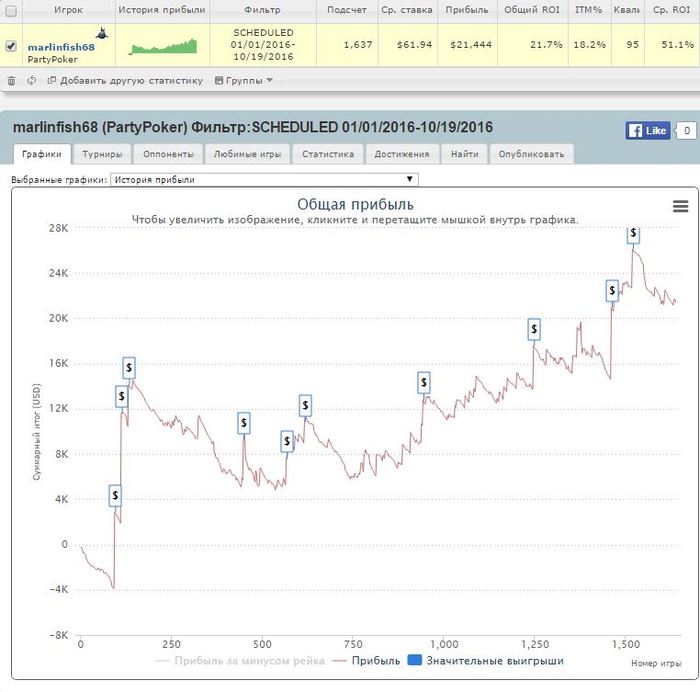Click the dollar marker near game 620
700x692 pixels.
tap(305, 405)
